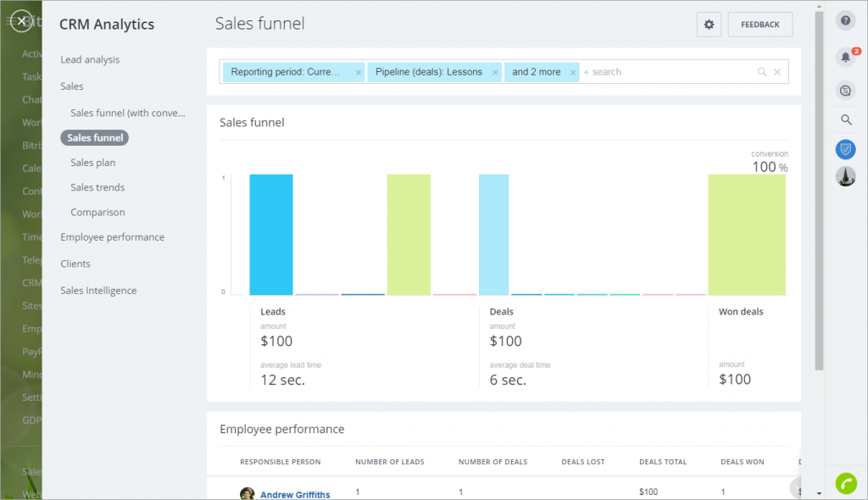Expand the Sales section in sidebar
Viewport: 868px width, 500px height.
point(72,86)
